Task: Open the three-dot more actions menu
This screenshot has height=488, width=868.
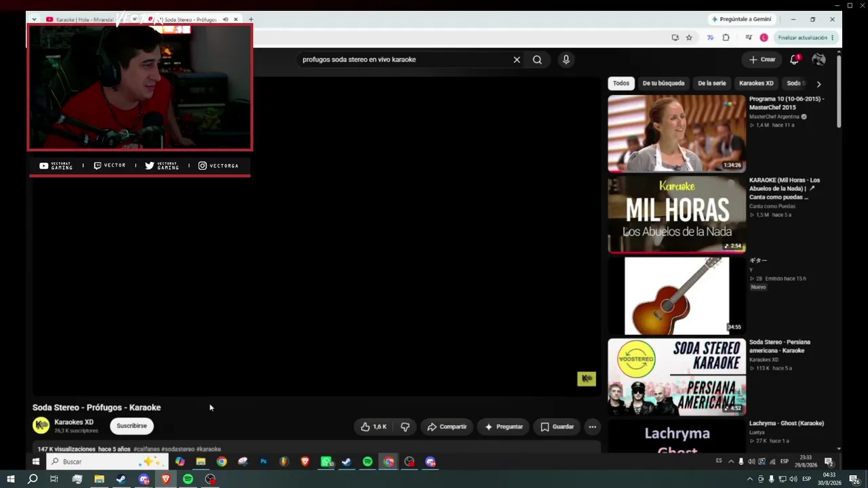Action: [592, 426]
